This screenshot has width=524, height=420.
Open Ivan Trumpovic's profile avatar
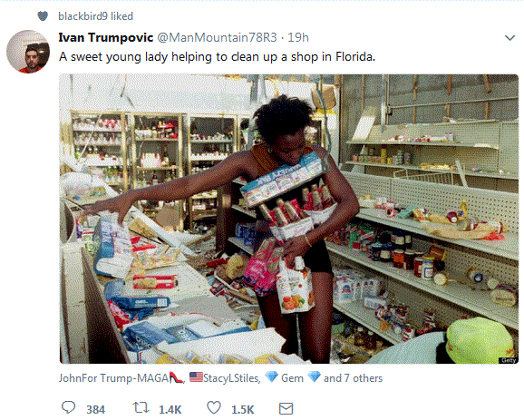coord(28,52)
